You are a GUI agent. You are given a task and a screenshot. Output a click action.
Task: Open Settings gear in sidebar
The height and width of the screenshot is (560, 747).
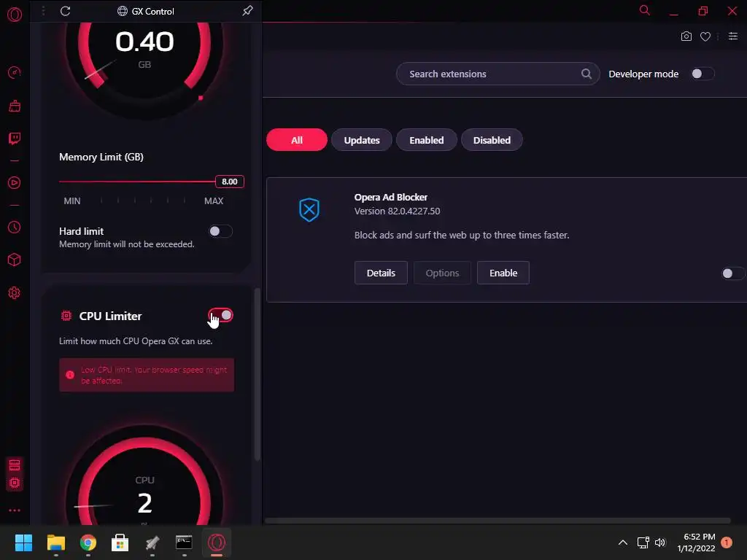tap(15, 293)
